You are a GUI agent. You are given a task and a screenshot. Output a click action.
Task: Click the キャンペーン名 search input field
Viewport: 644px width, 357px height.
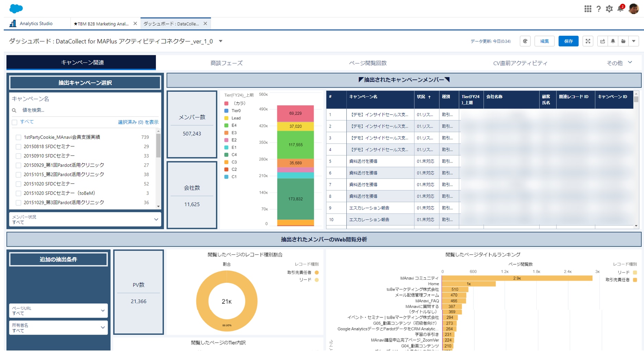86,110
